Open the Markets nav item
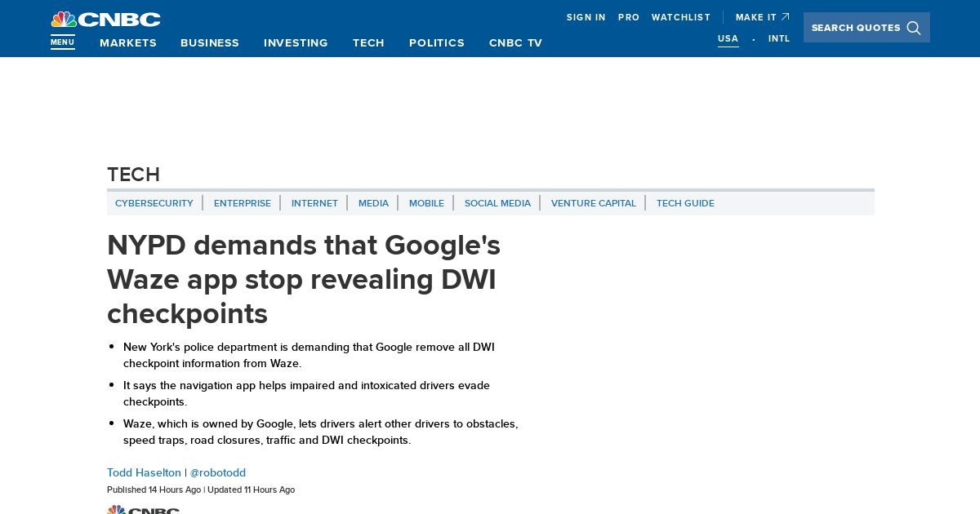980x514 pixels. point(128,43)
